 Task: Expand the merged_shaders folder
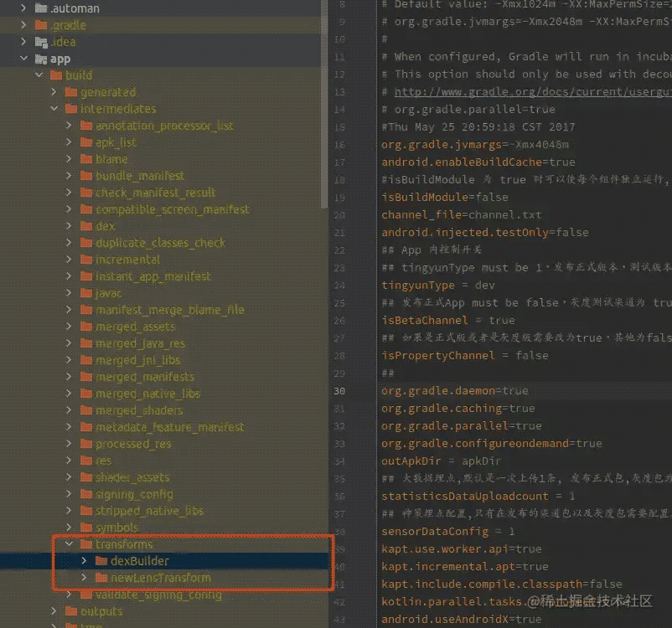69,410
